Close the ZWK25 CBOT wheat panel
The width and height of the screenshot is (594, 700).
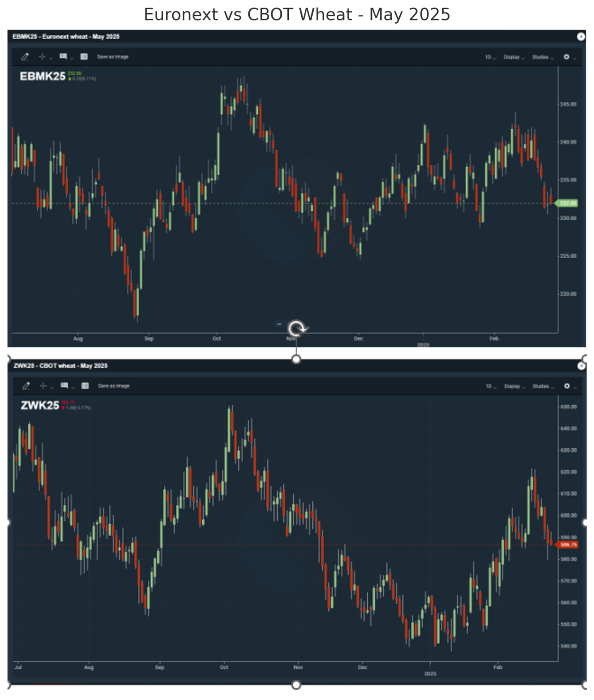pyautogui.click(x=581, y=366)
